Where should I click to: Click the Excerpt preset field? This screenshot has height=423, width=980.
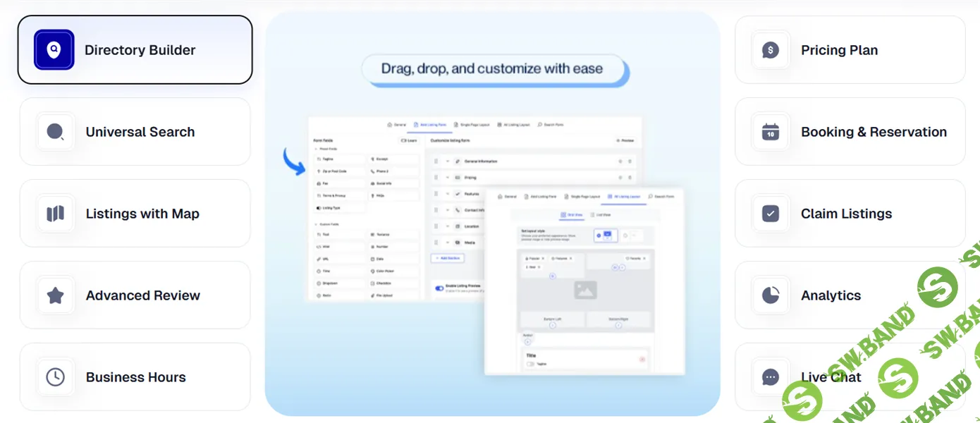point(394,159)
